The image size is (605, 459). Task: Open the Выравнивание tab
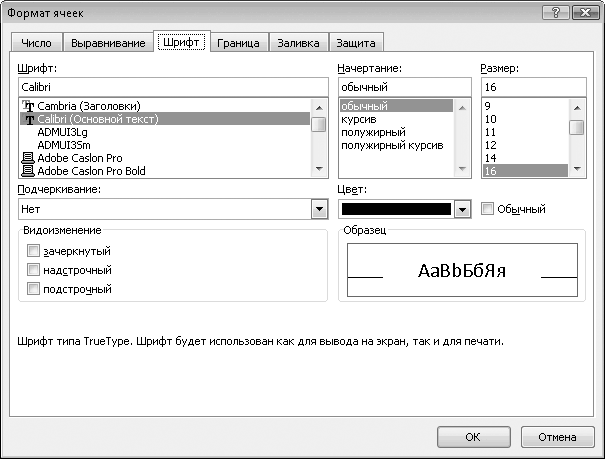(x=107, y=43)
